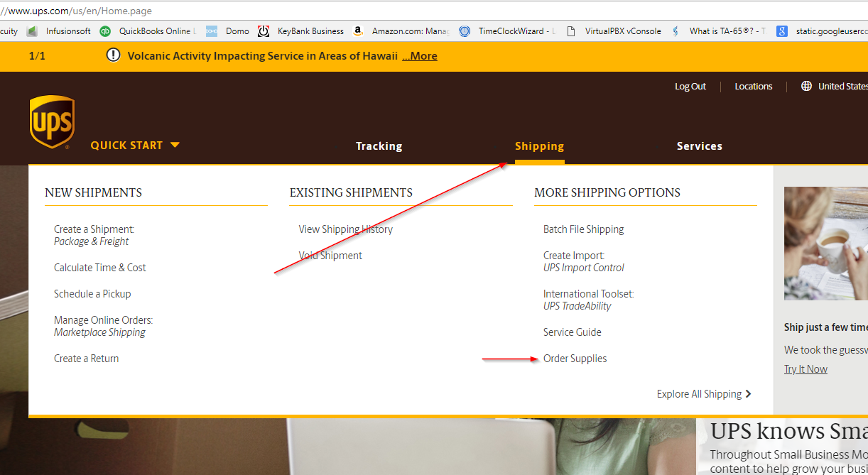Viewport: 868px width, 475px height.
Task: Click the Volcanic Activity alert headline text
Action: click(x=262, y=55)
